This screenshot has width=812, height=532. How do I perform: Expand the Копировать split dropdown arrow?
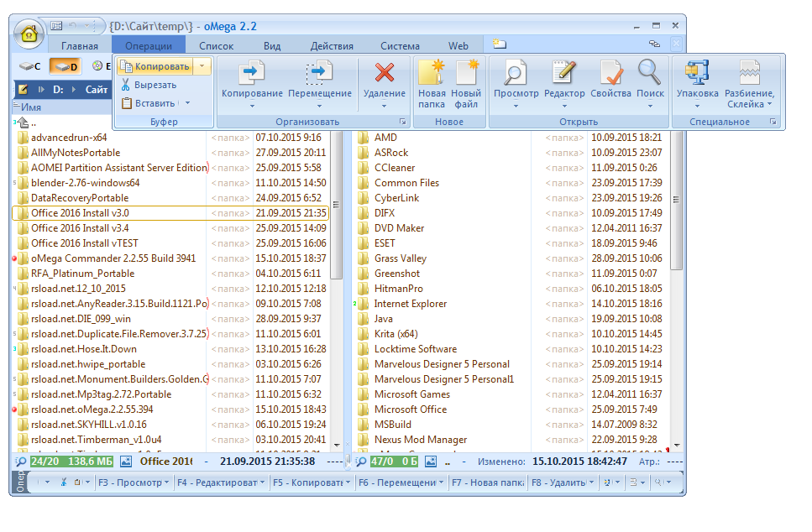[x=202, y=66]
